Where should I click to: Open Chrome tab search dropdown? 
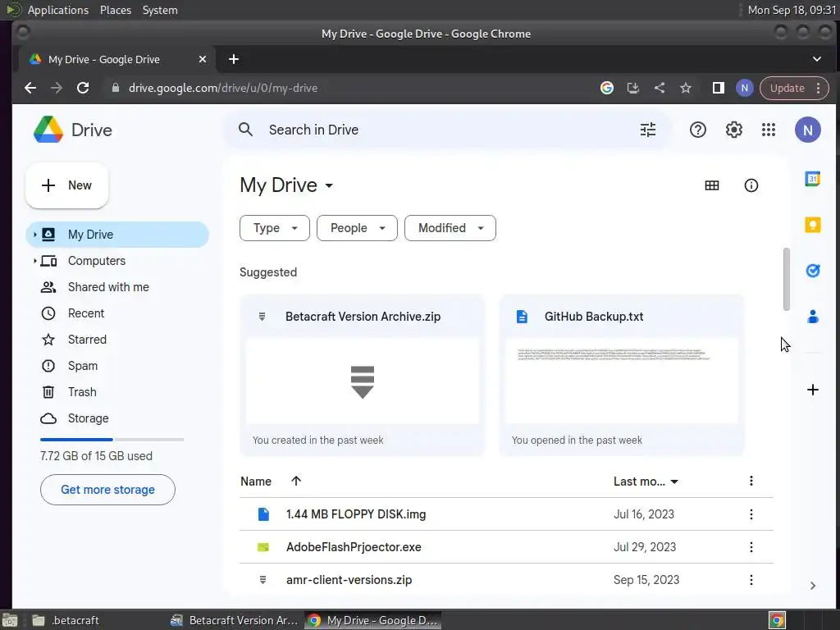816,59
